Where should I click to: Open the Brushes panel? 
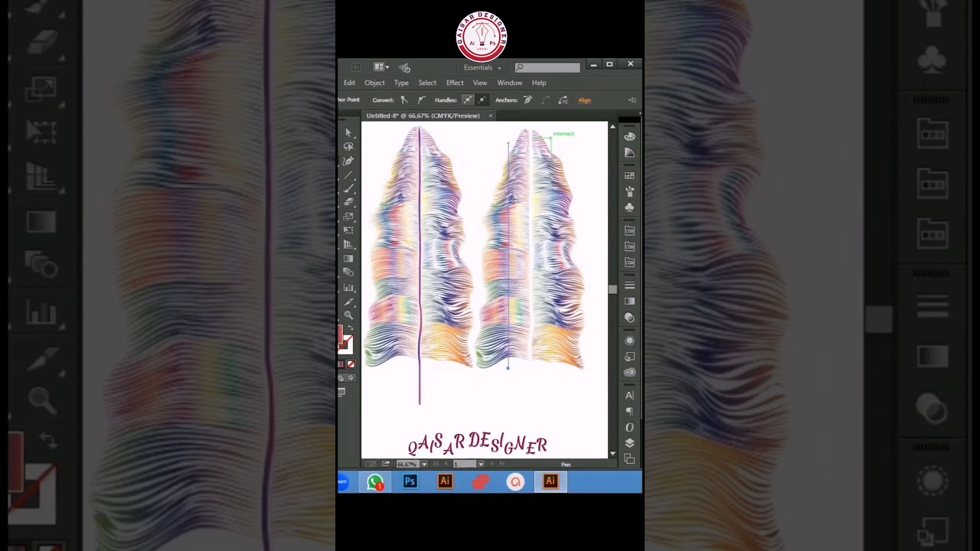click(629, 191)
